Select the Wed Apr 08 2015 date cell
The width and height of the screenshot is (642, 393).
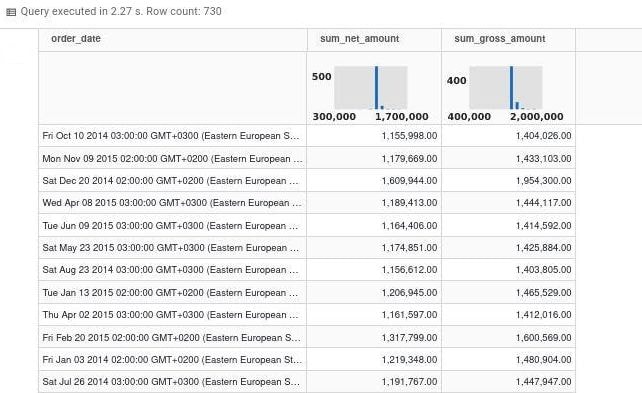point(173,203)
